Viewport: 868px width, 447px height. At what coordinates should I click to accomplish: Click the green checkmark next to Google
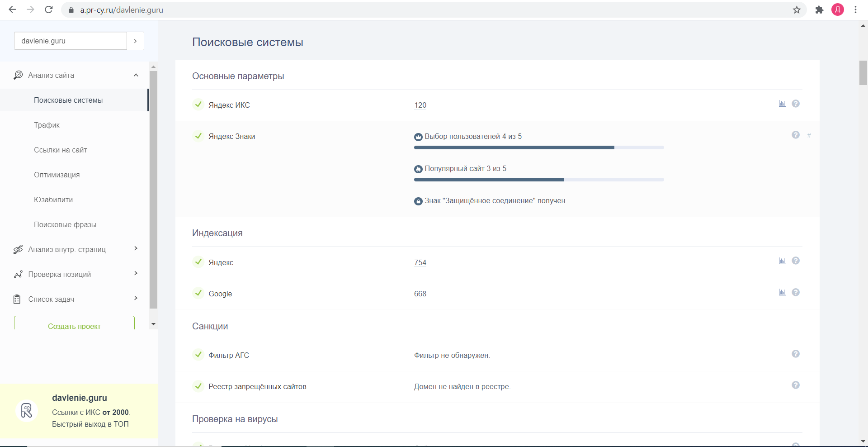198,293
